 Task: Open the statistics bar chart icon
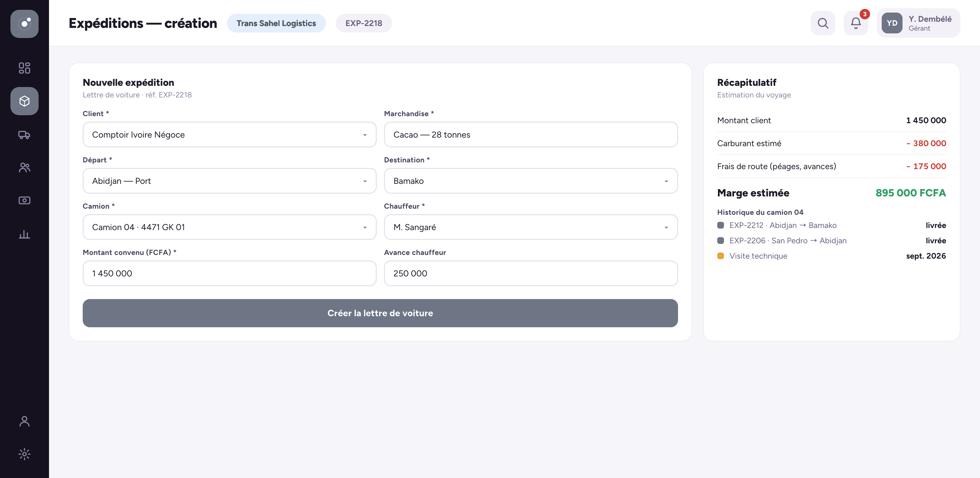click(24, 234)
